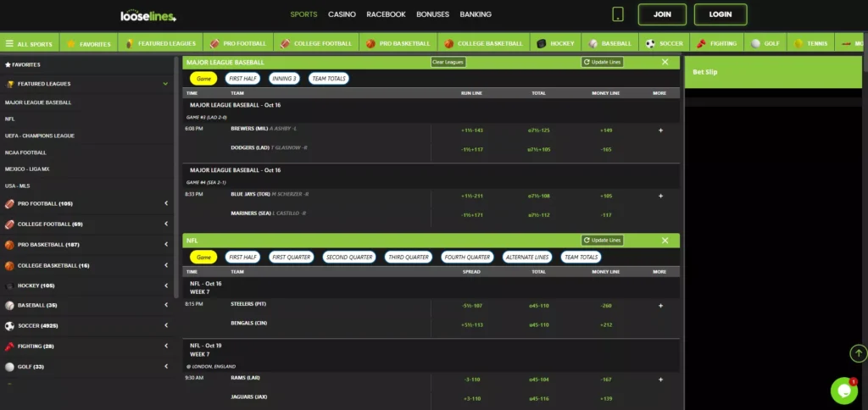Click the looselines logo
This screenshot has width=868, height=410.
tap(148, 16)
